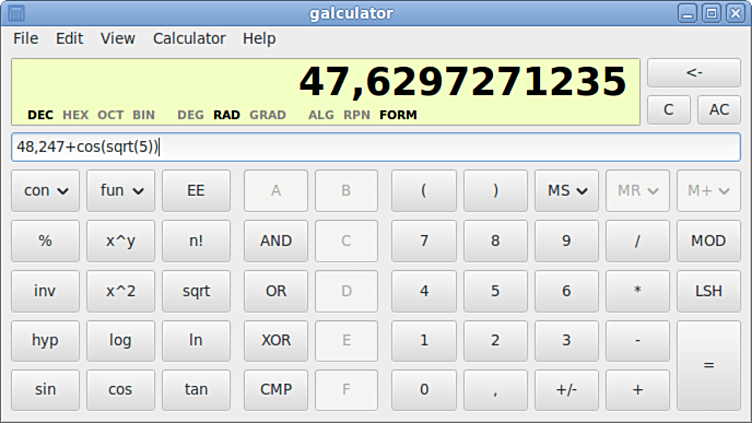Image resolution: width=752 pixels, height=423 pixels.
Task: Toggle the hyp hyperbolic button
Action: point(45,340)
